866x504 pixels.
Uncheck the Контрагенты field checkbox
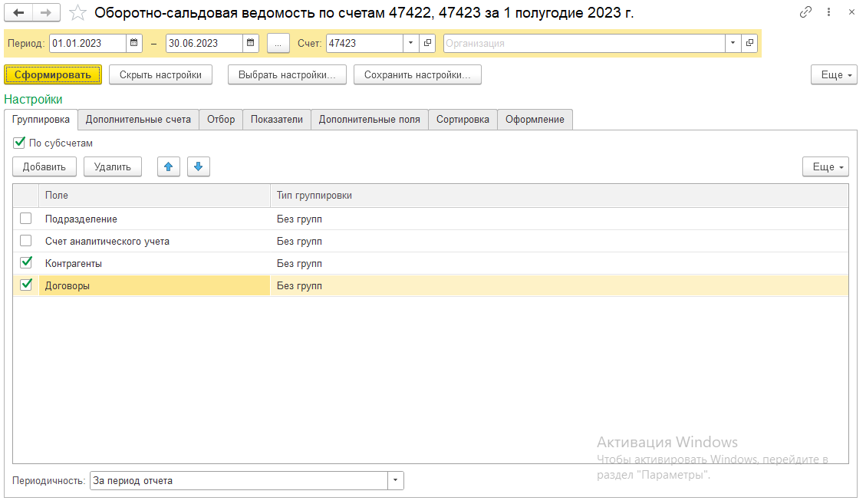(x=26, y=263)
